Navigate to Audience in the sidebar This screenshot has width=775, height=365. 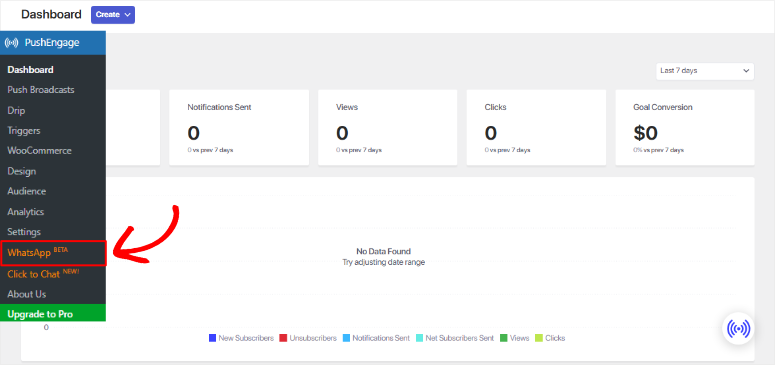point(27,191)
